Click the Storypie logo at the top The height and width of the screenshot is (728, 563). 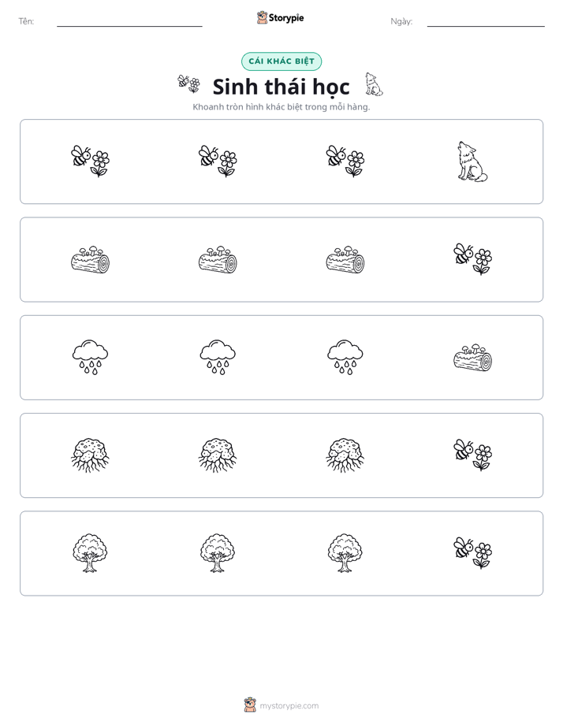tap(280, 17)
